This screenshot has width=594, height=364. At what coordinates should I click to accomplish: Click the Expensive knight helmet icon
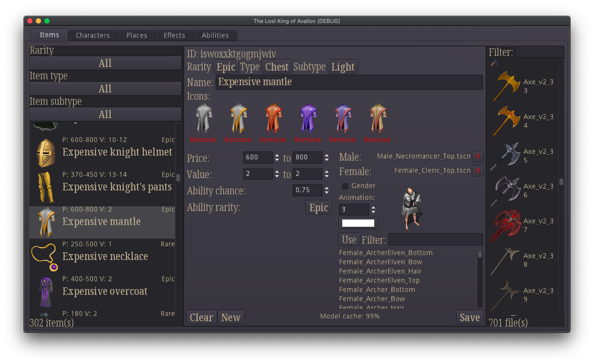(46, 153)
